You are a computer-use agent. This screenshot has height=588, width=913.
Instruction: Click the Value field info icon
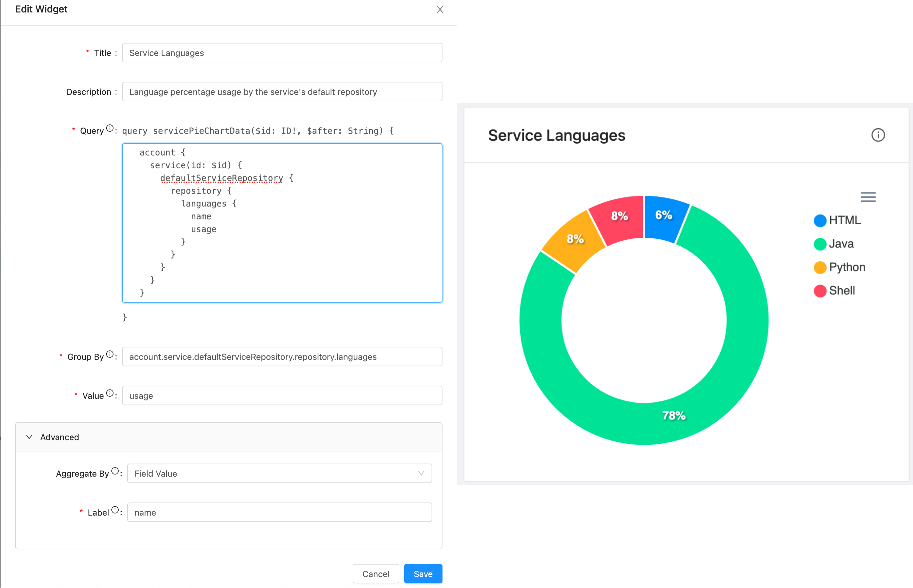coord(110,393)
